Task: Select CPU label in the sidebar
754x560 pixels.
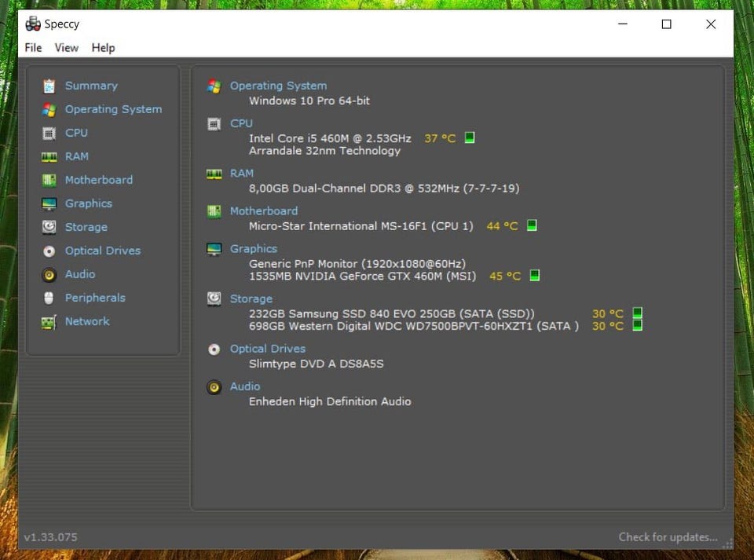Action: [76, 133]
